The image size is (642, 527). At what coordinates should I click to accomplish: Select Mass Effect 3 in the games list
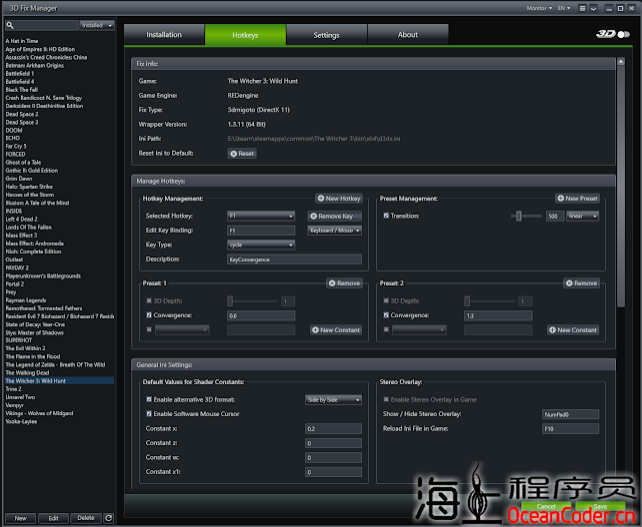pyautogui.click(x=21, y=235)
